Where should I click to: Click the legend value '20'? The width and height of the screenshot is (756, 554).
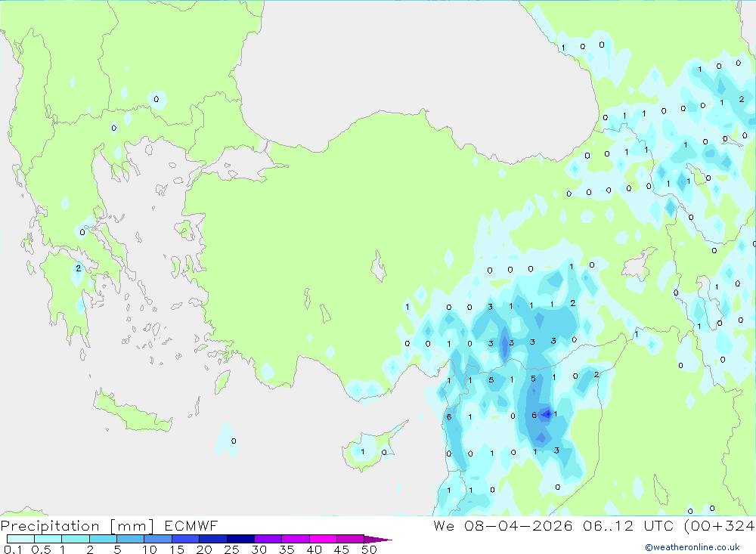(x=204, y=549)
